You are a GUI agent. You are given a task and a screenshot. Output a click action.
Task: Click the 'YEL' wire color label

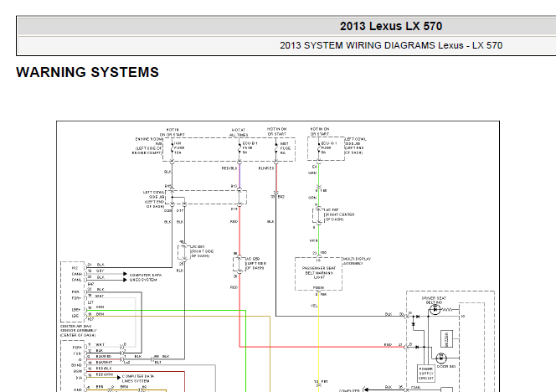point(314,306)
